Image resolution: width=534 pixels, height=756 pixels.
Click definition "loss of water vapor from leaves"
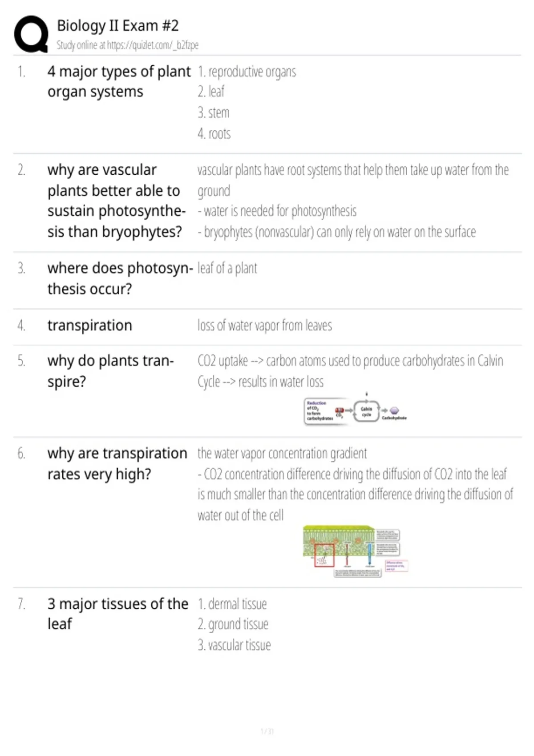(x=264, y=326)
